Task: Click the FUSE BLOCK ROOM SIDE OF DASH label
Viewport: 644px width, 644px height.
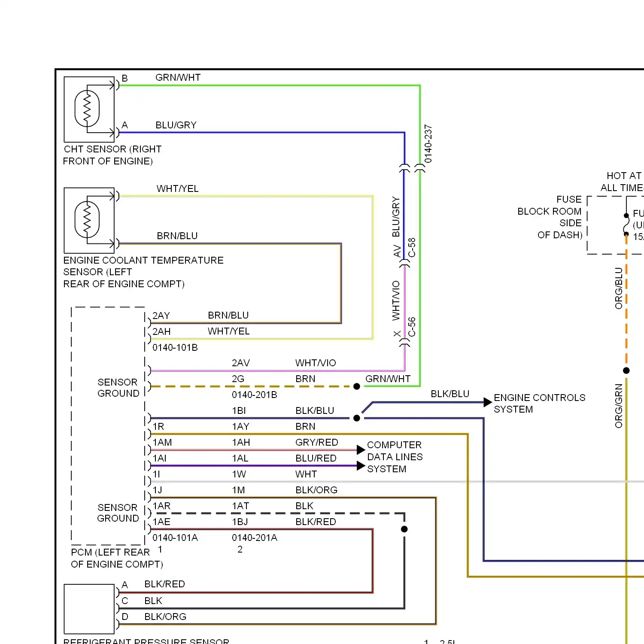Action: pyautogui.click(x=550, y=217)
